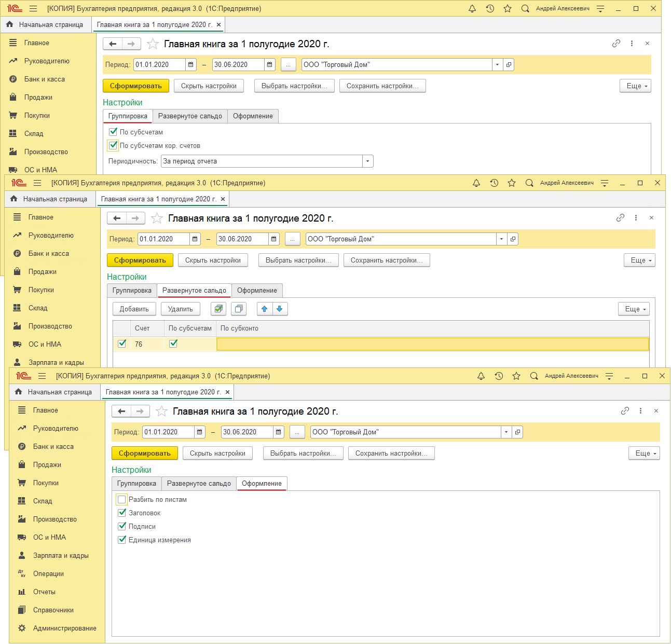Switch to Оформление tab in bottom window

pyautogui.click(x=262, y=484)
